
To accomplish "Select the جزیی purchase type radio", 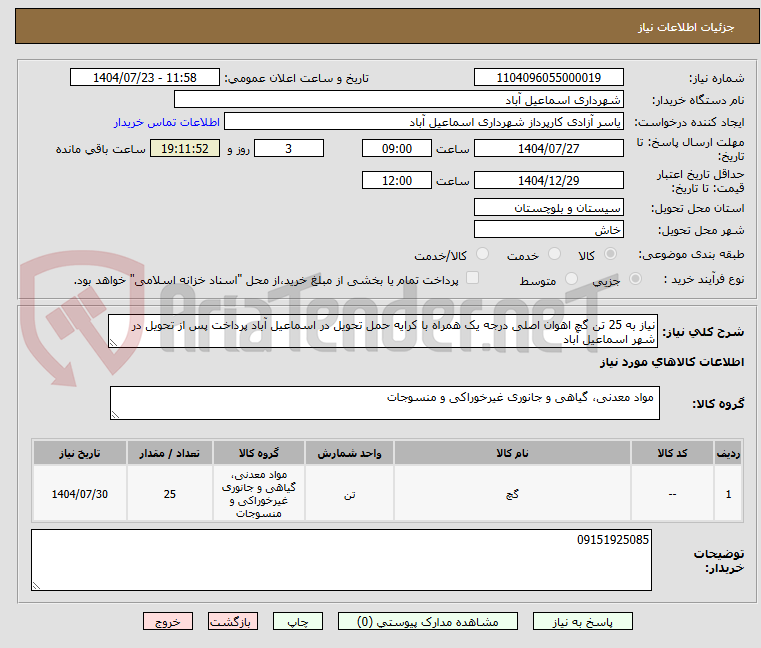I will point(635,279).
